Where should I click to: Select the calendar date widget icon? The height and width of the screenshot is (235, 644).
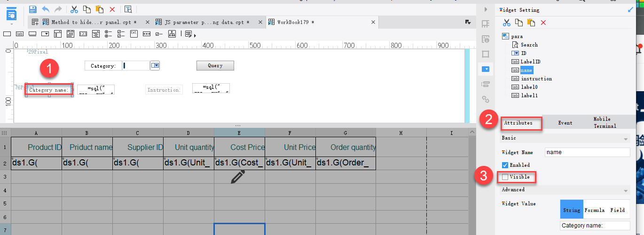(70, 34)
